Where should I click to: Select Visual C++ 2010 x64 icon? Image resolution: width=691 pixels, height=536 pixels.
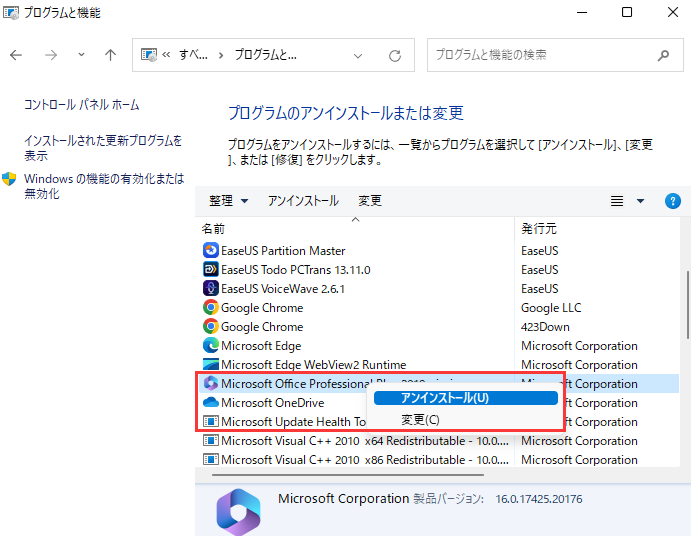211,440
